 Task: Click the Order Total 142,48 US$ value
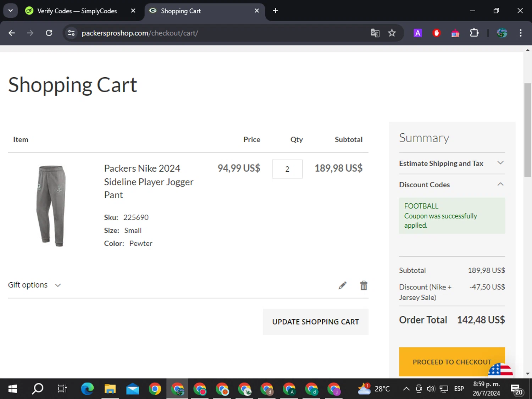pos(481,320)
